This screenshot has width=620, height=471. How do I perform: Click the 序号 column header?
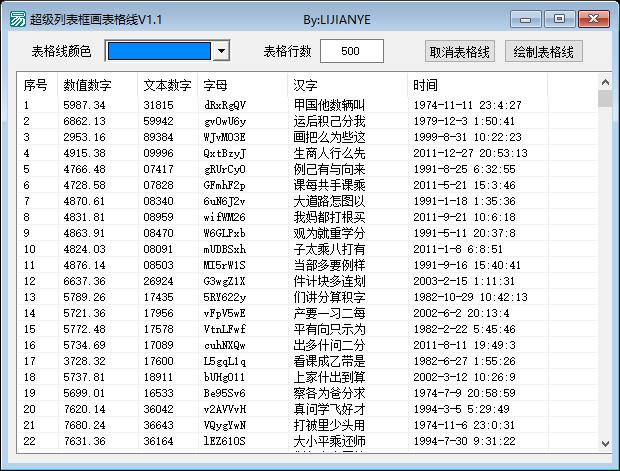tap(38, 85)
